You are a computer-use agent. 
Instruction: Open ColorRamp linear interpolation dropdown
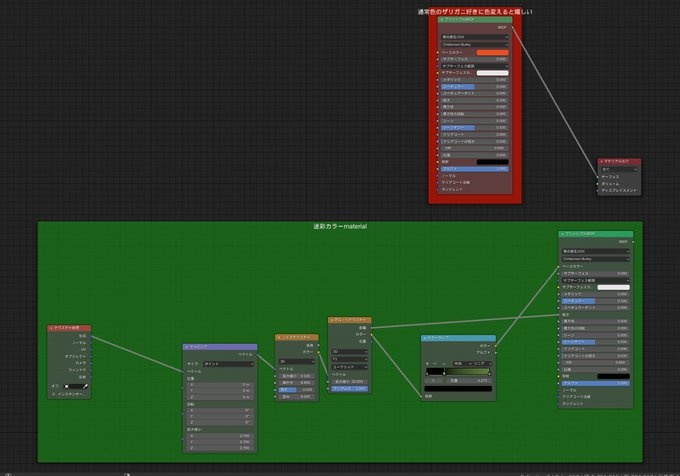[x=482, y=363]
